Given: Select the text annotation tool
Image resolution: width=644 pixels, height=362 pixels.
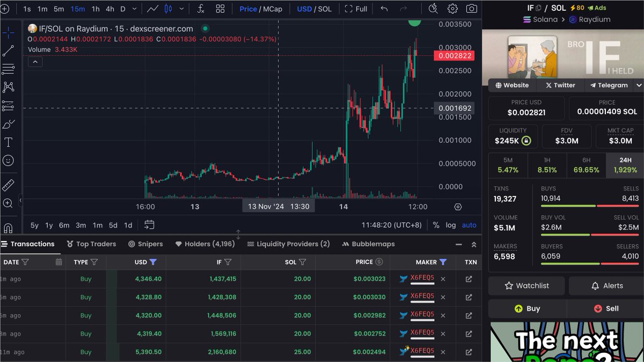Looking at the screenshot, I should (x=8, y=142).
